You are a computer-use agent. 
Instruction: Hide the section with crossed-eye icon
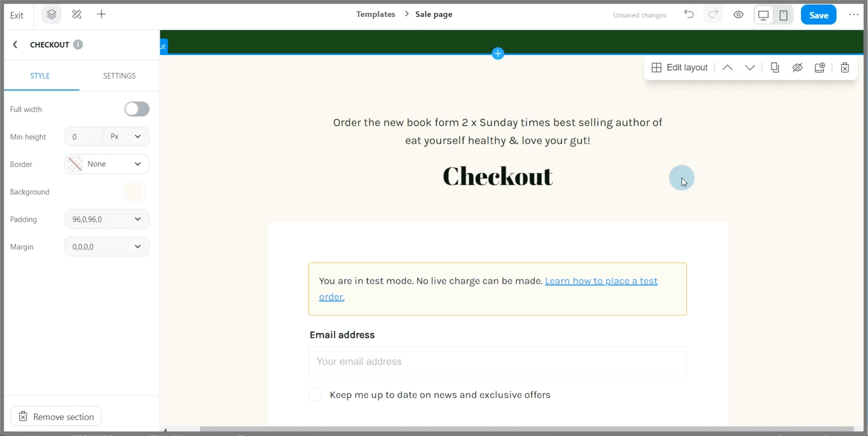pos(797,67)
